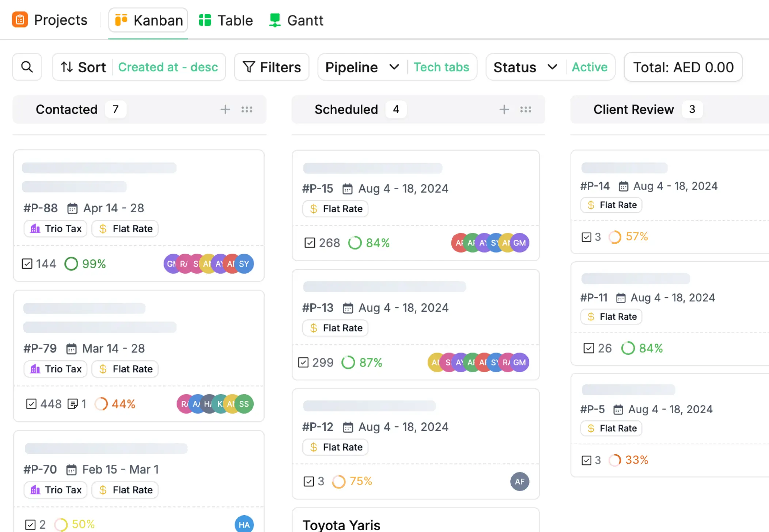
Task: Click tasks checkbox showing 144 on #P-88
Action: click(27, 263)
